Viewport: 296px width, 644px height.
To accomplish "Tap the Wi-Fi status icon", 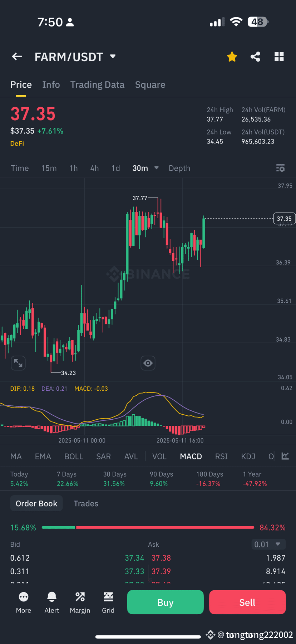I will [x=236, y=22].
